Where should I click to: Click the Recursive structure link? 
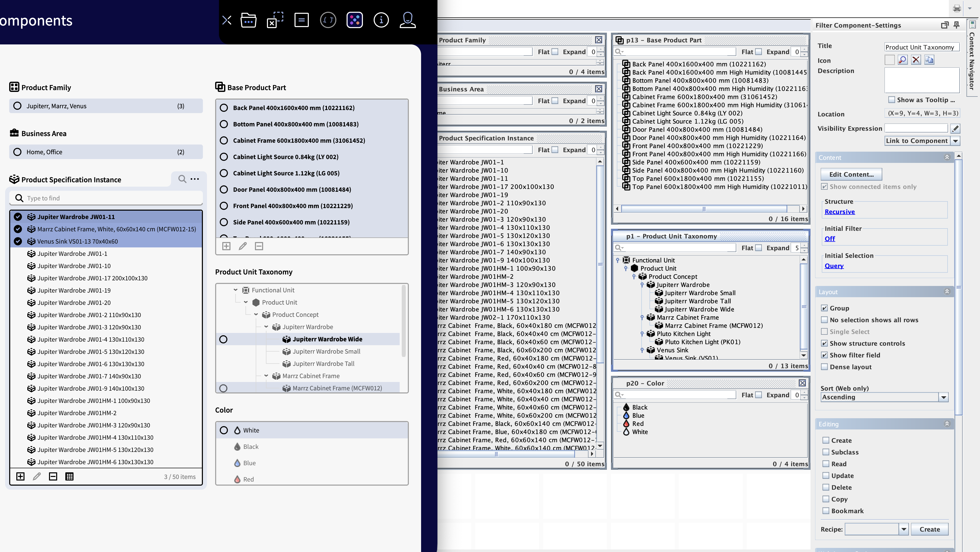839,212
